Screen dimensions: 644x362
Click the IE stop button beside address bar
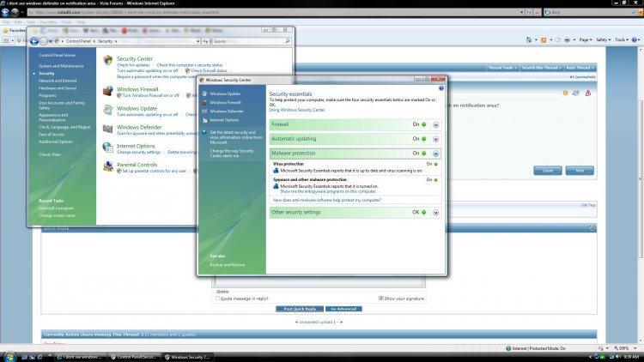(537, 12)
